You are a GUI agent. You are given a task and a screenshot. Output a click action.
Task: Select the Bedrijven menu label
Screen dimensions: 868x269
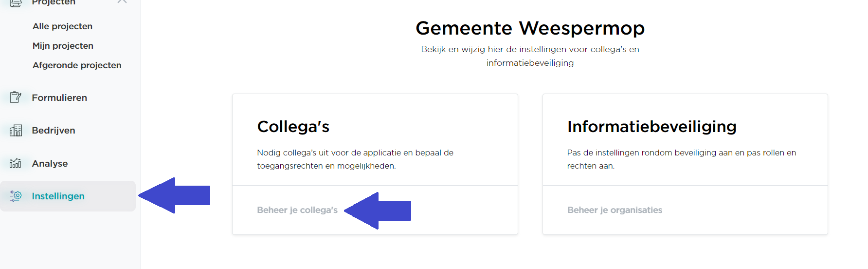[54, 130]
